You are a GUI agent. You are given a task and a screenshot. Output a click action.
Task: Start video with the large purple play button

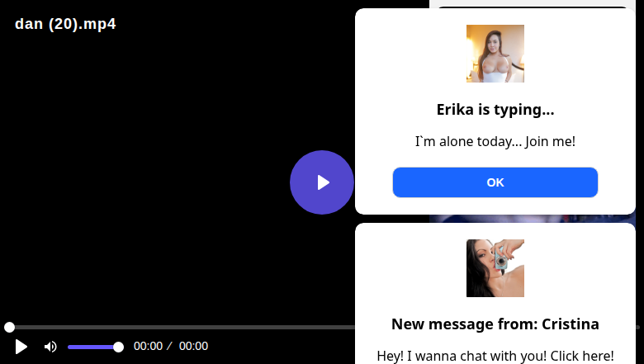pos(322,182)
